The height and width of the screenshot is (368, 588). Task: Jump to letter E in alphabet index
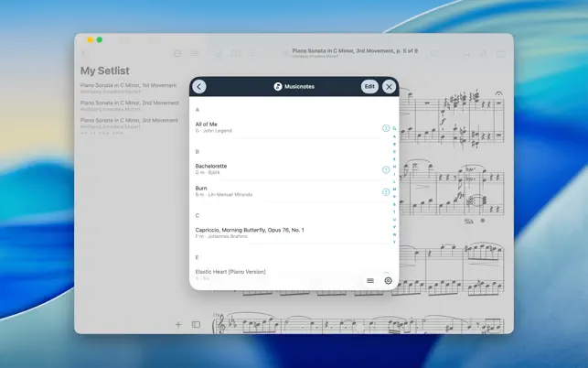click(394, 159)
